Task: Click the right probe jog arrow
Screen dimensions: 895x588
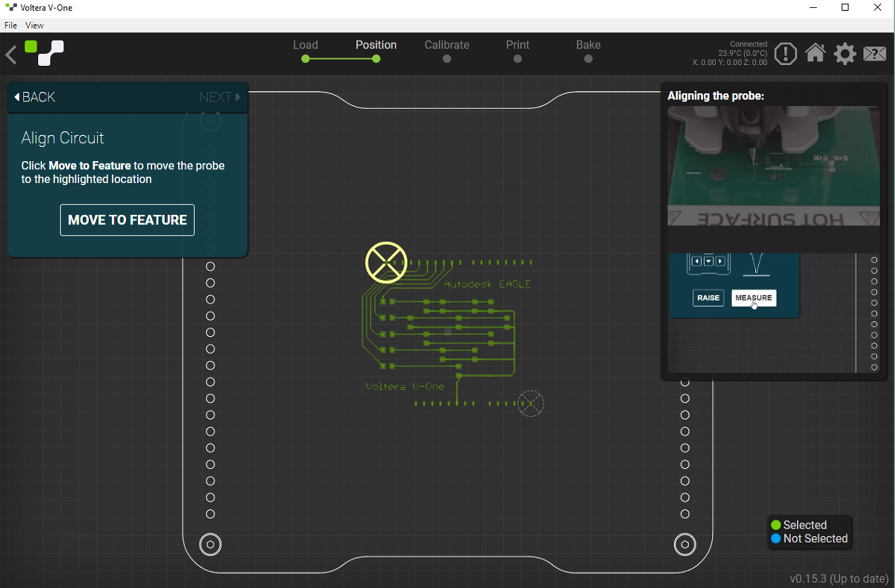Action: [720, 261]
